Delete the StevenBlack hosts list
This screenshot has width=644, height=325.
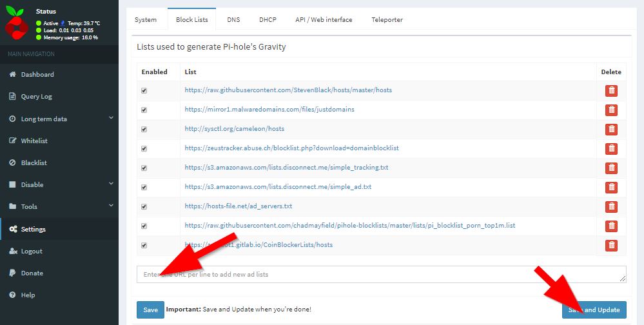(x=611, y=91)
